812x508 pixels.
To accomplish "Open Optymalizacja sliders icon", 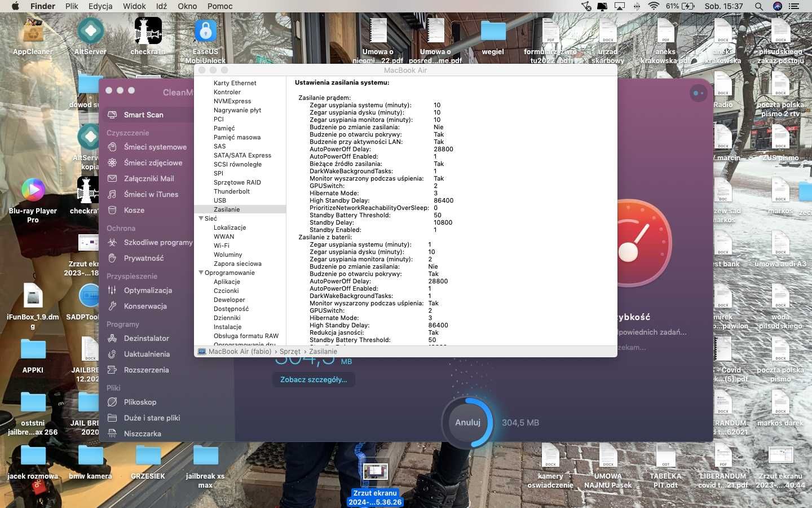I will tap(112, 290).
